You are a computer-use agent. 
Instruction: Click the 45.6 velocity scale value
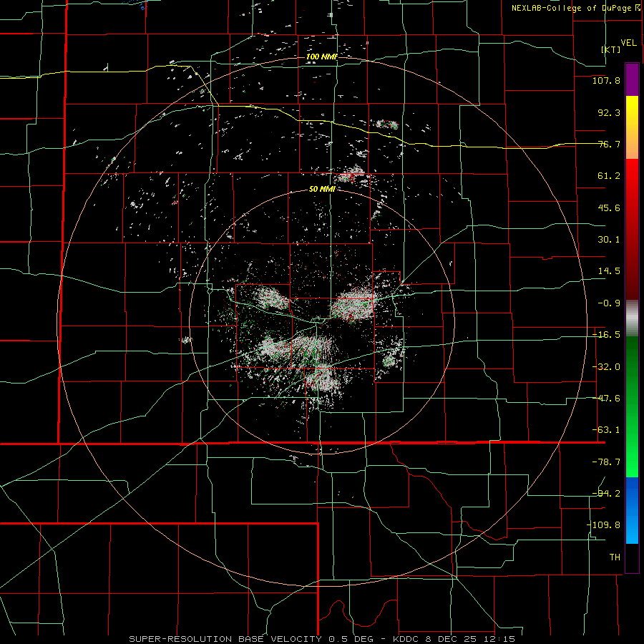pos(609,208)
